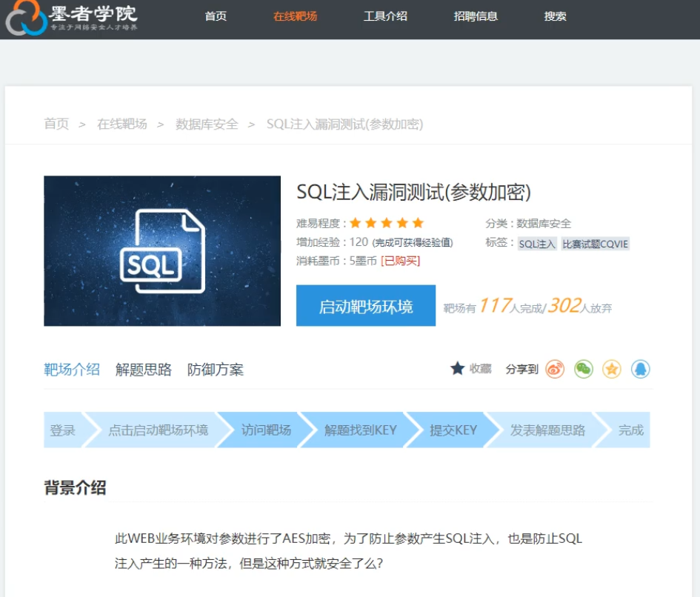Share to Qzone star icon
Image resolution: width=700 pixels, height=597 pixels.
612,369
